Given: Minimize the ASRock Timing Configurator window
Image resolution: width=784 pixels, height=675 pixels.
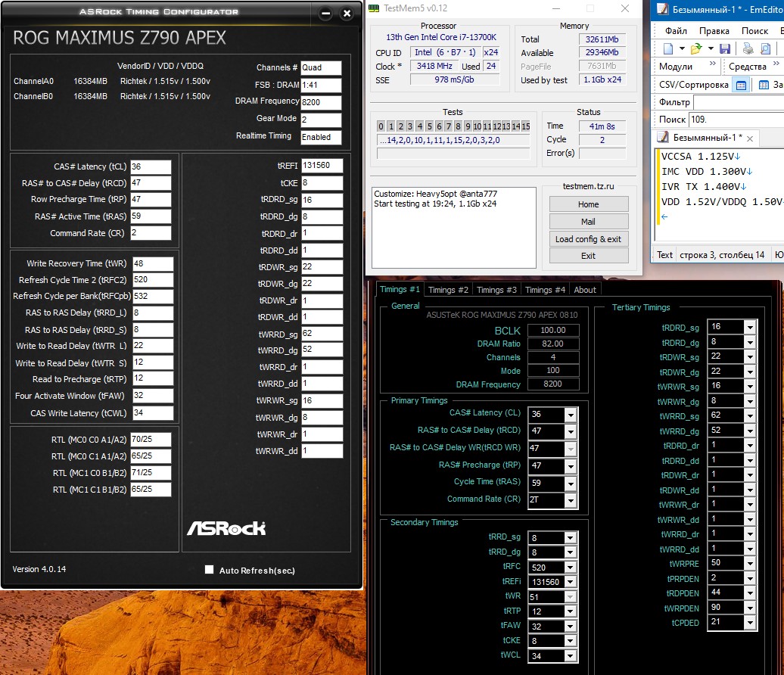Looking at the screenshot, I should coord(326,14).
